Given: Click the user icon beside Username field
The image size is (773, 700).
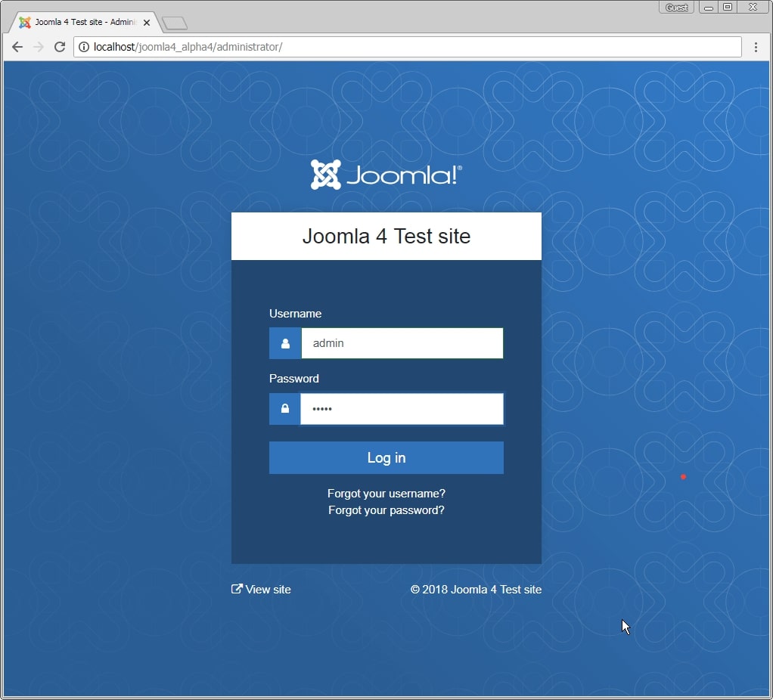Looking at the screenshot, I should [285, 343].
